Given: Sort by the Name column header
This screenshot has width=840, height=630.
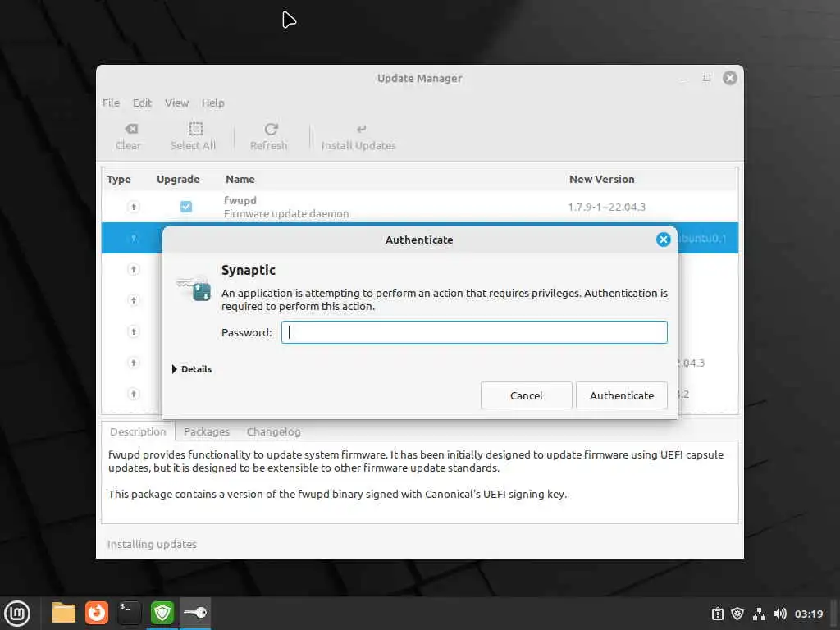Looking at the screenshot, I should click(240, 179).
